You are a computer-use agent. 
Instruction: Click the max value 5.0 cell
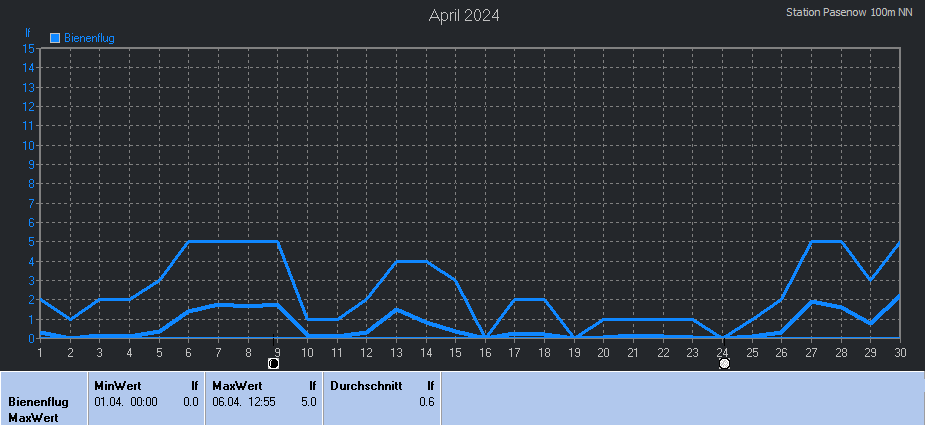309,403
